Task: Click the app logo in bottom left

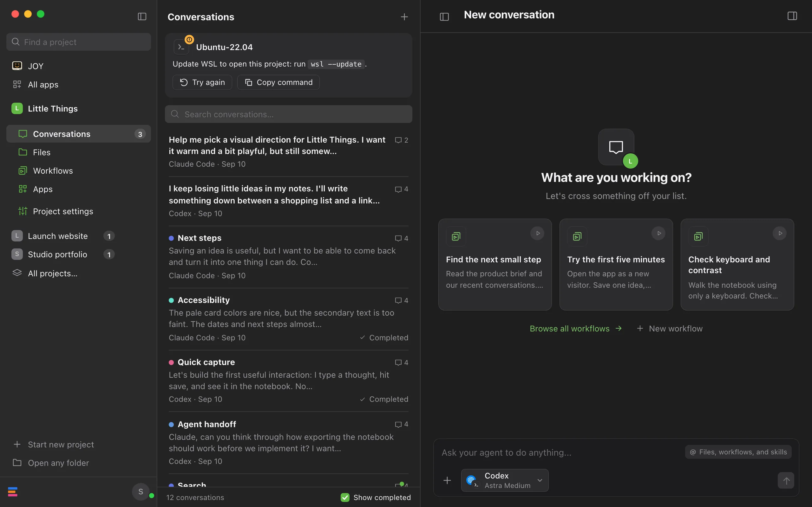Action: (13, 491)
